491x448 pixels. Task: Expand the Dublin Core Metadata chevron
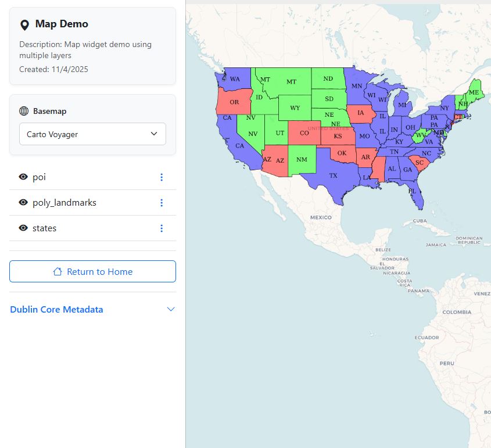tap(171, 309)
